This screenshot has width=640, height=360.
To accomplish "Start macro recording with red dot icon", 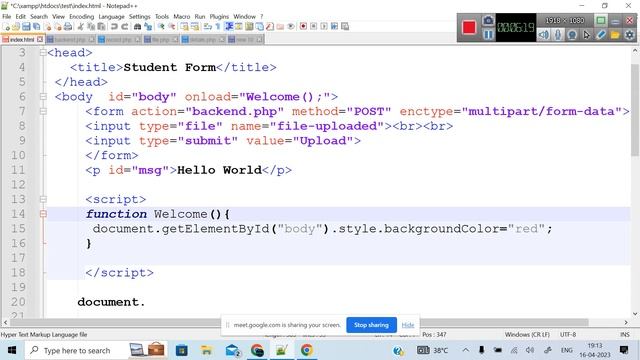I will tap(303, 27).
